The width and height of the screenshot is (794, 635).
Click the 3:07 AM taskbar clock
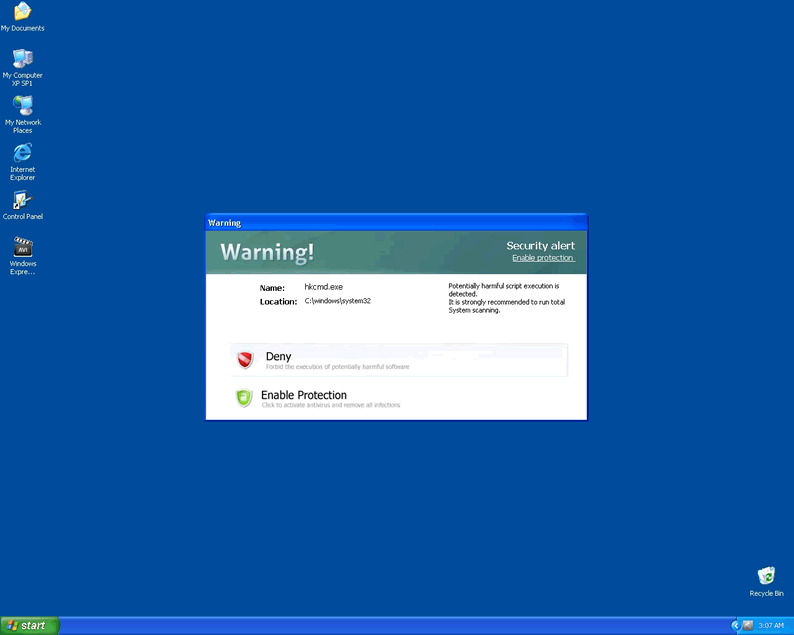tap(771, 625)
